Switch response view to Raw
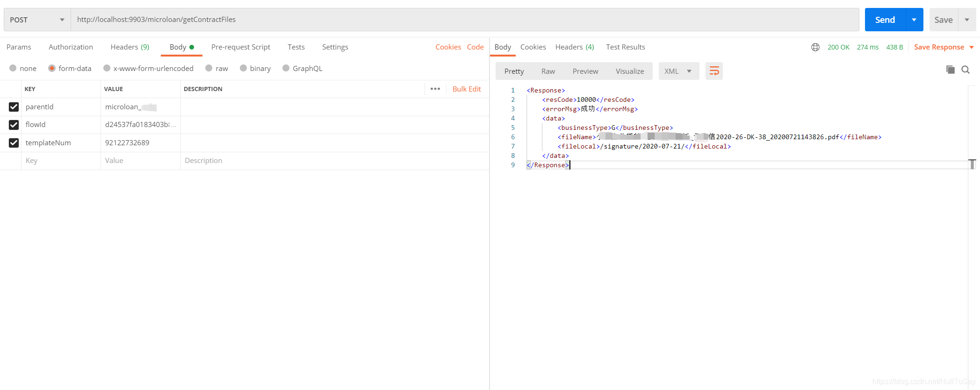Screen dimensions: 980x390 (x=548, y=71)
